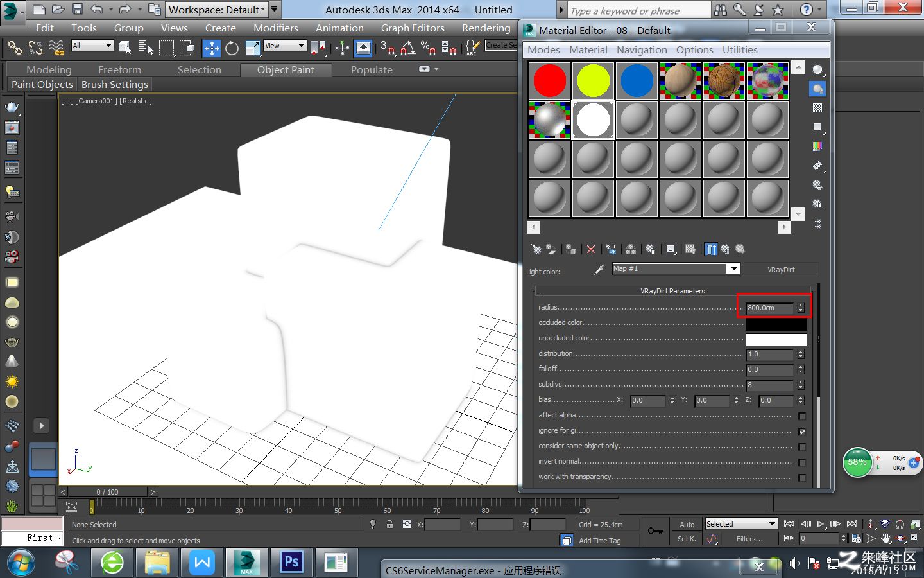Switch to the Populate ribbon tab

coord(372,69)
